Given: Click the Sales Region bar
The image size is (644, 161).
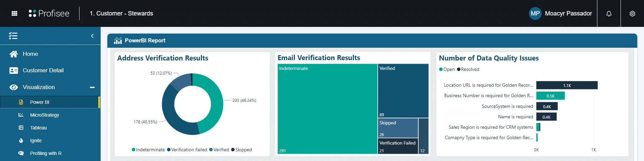Looking at the screenshot, I should 538,127.
